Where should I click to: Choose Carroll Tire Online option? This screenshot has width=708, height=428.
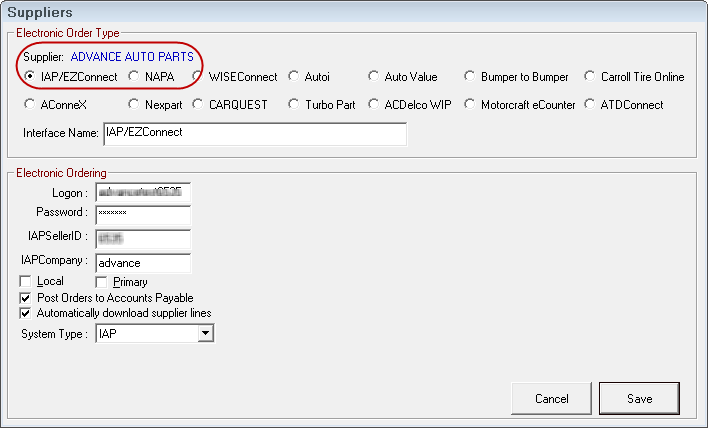pyautogui.click(x=591, y=77)
